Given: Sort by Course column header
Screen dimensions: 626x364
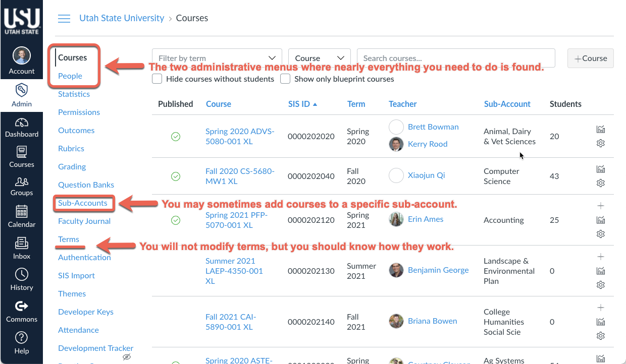Looking at the screenshot, I should 219,104.
